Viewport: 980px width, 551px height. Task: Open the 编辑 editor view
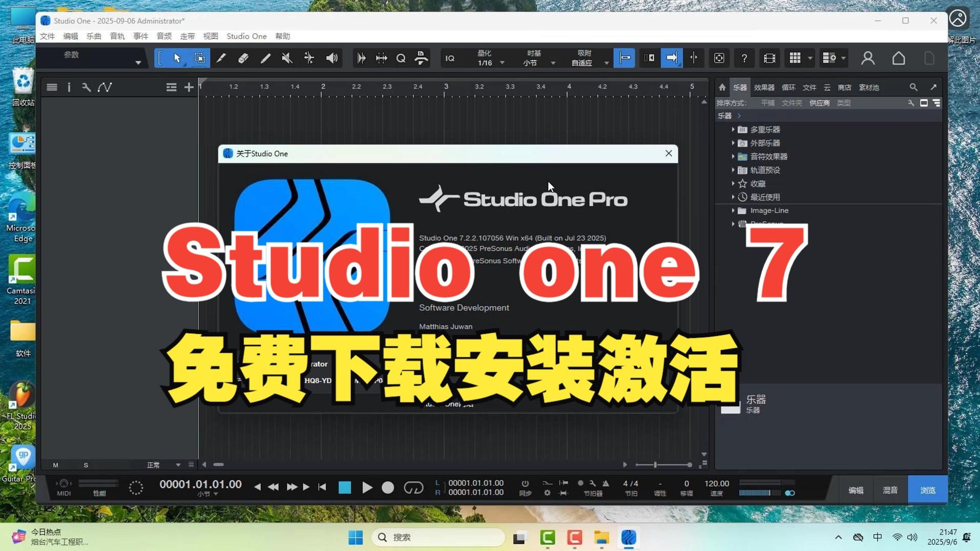[856, 490]
